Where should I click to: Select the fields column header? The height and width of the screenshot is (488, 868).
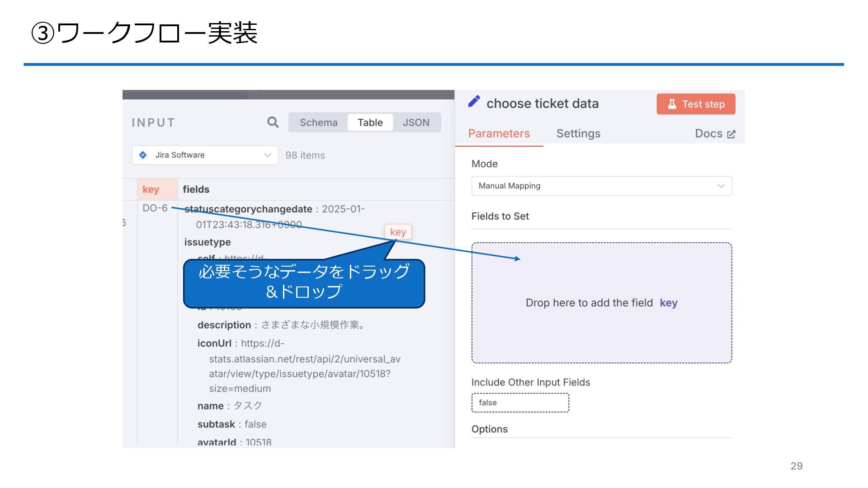196,189
